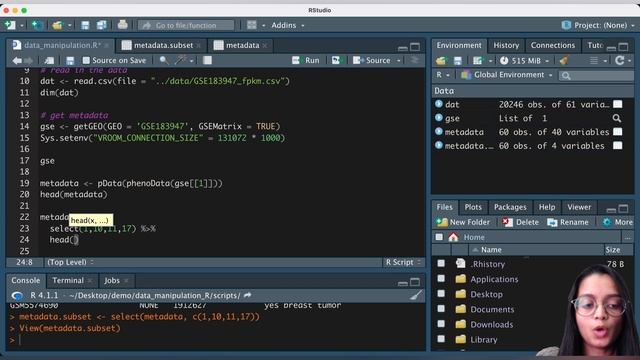Screen dimensions: 640x360
Task: Expand the dat object details
Action: point(439,104)
